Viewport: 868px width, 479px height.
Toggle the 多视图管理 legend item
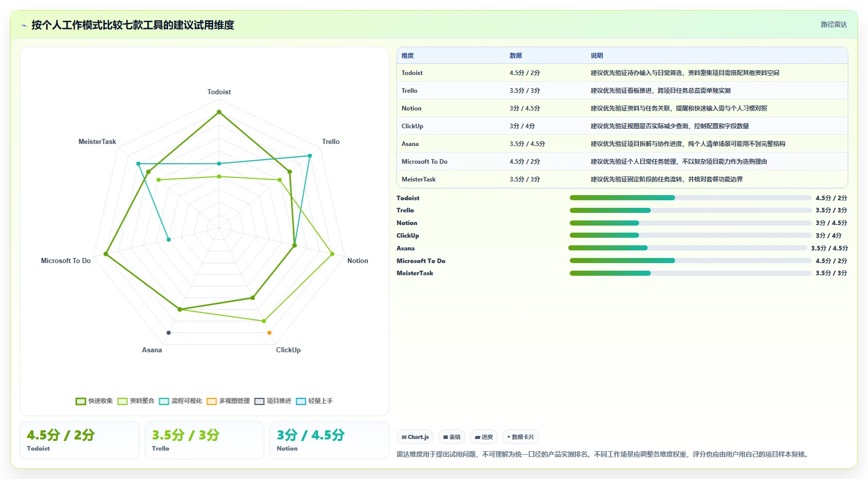click(228, 401)
